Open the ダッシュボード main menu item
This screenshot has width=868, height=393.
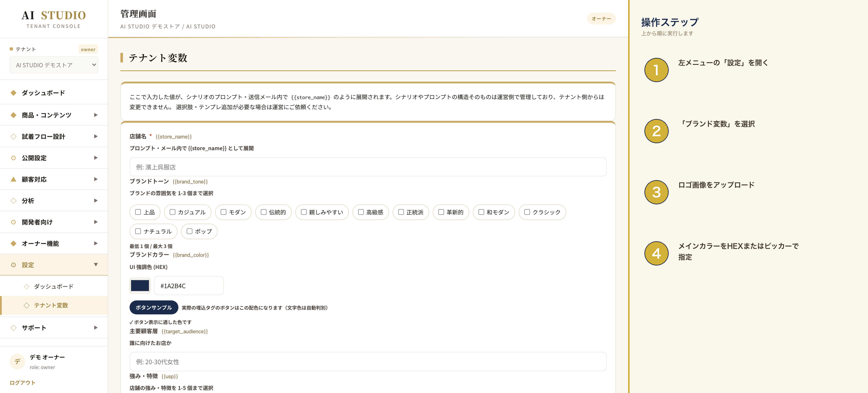coord(54,93)
